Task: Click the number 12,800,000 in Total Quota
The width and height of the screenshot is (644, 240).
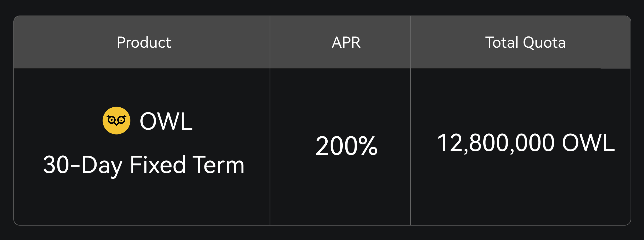Action: pos(495,143)
